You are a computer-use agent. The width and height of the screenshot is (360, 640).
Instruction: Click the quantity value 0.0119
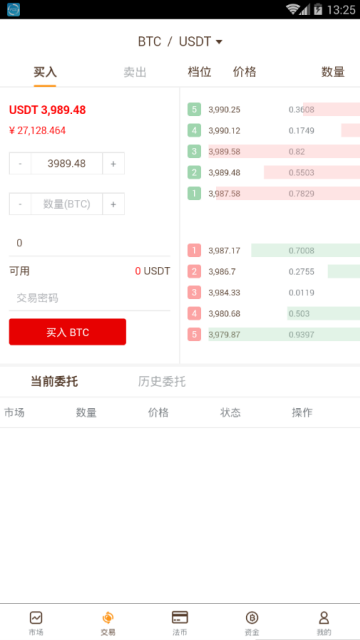coord(301,293)
